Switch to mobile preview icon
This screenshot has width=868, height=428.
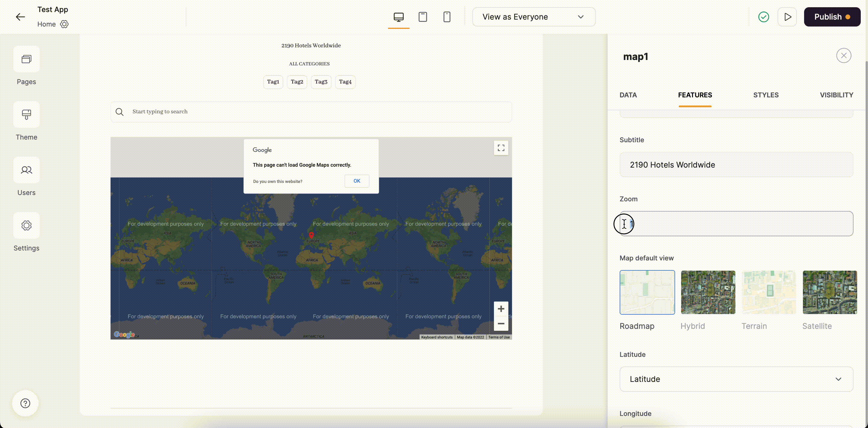[447, 17]
